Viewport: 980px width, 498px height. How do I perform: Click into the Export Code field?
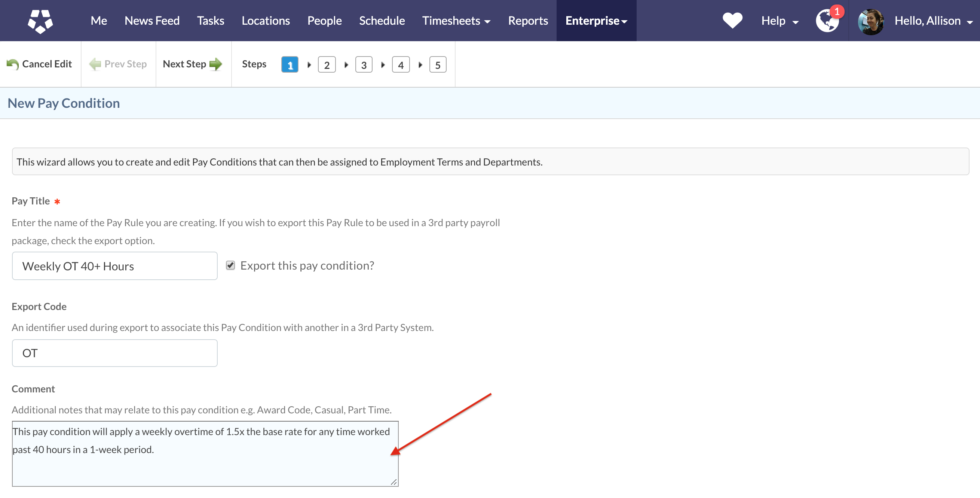point(114,353)
